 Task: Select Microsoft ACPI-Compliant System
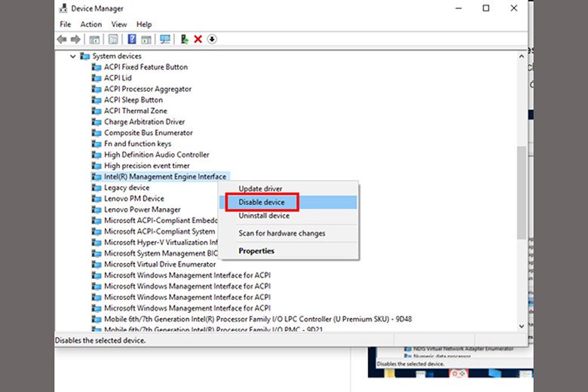point(160,231)
